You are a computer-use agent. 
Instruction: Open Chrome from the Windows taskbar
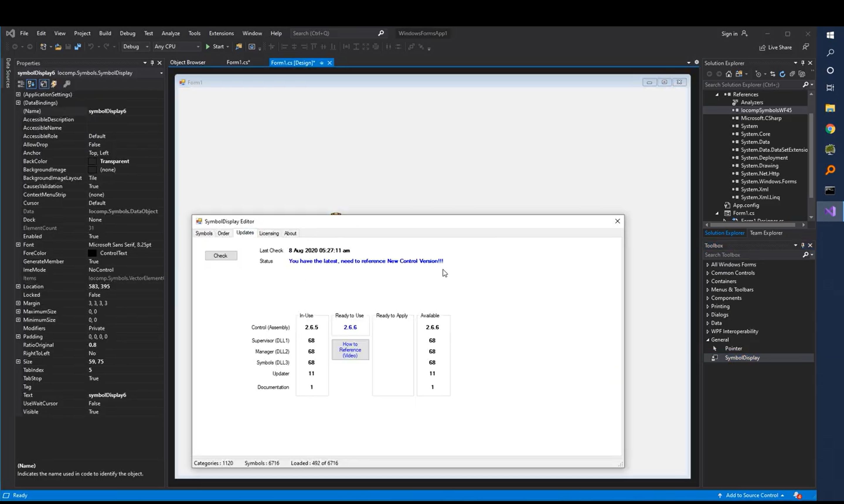coord(830,129)
